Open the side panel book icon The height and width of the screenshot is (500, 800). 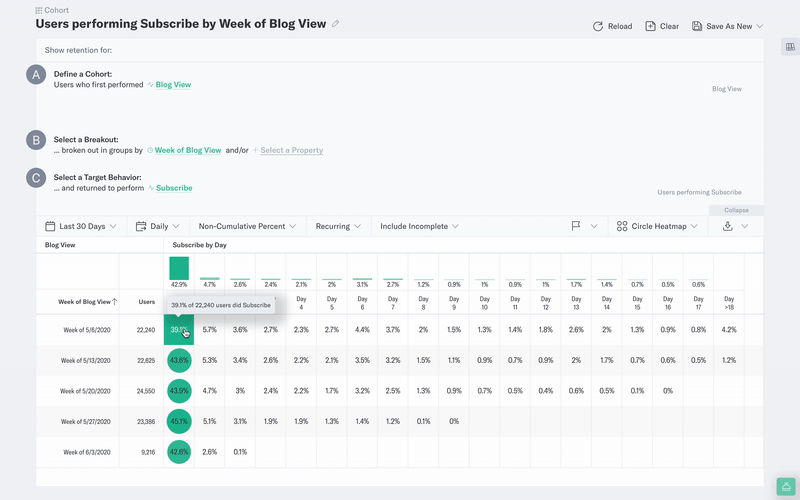tap(790, 47)
